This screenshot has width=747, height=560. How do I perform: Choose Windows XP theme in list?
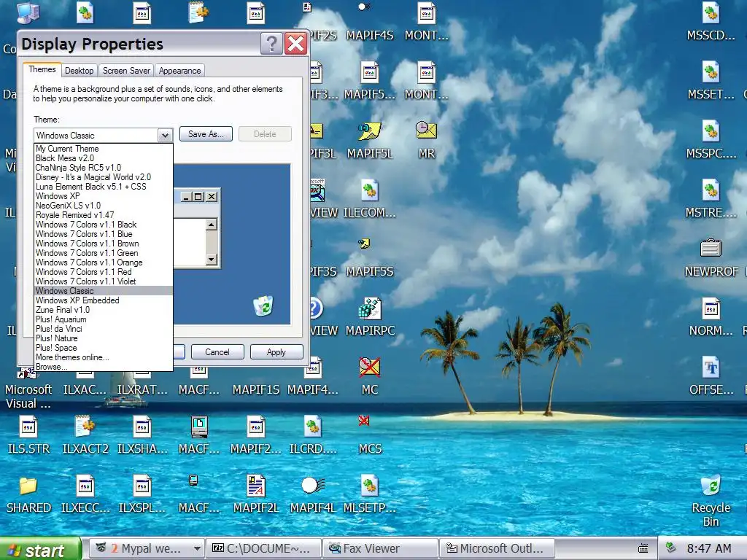(104, 196)
